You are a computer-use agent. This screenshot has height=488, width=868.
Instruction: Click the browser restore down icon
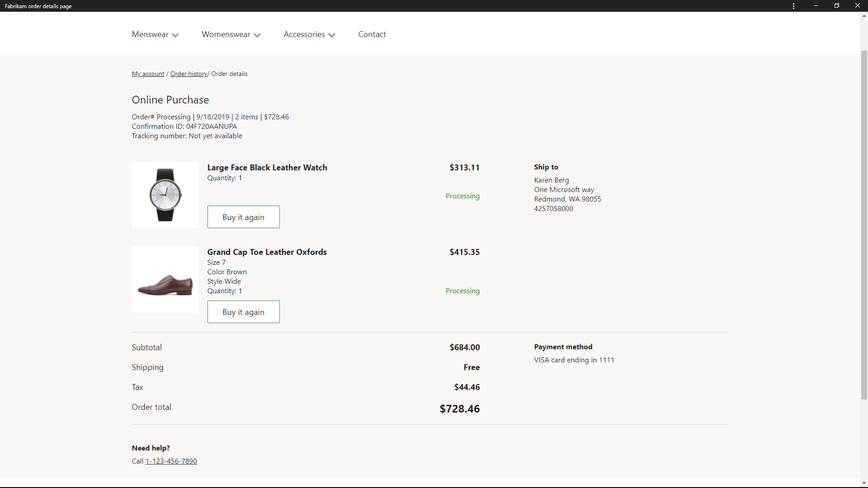click(x=837, y=6)
